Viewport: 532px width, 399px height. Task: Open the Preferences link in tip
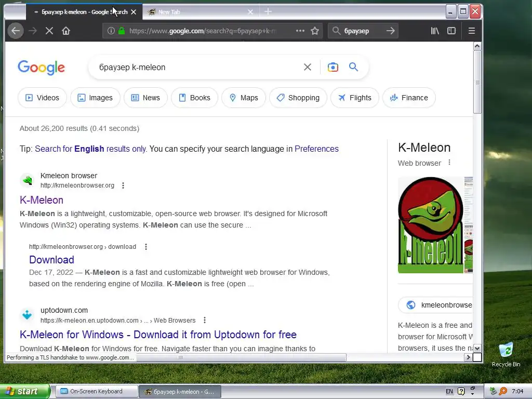(x=316, y=149)
